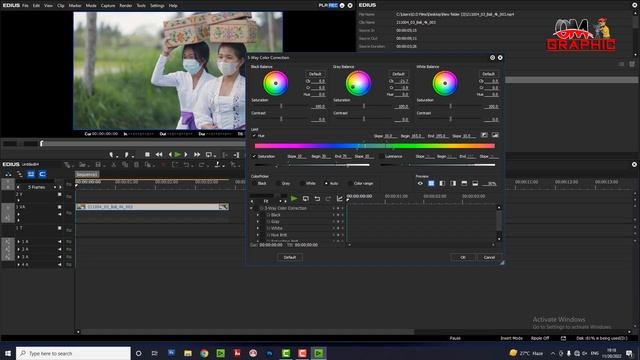Expand audio track 3 A
Viewport: 640px width, 360px height.
click(18, 257)
